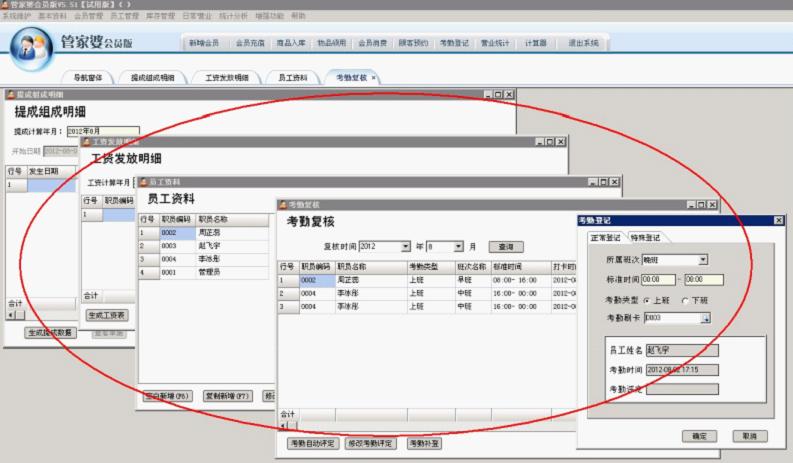Open 会员充值 from the toolbar

[x=250, y=43]
